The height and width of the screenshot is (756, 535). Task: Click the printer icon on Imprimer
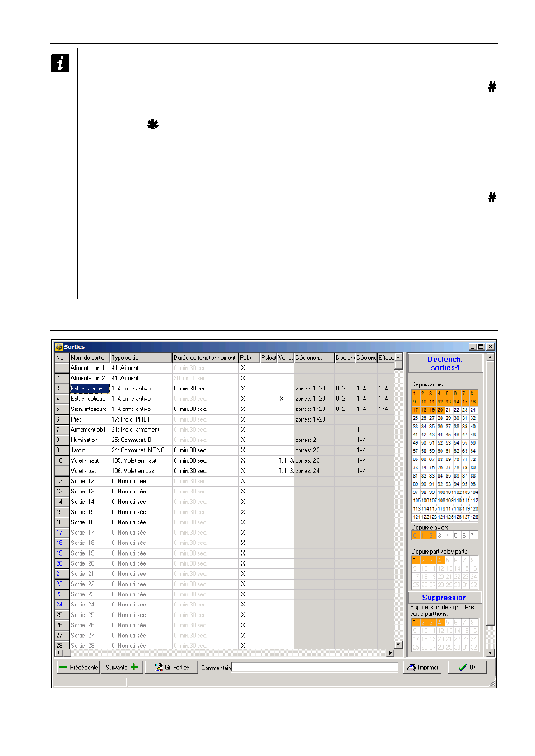point(412,668)
